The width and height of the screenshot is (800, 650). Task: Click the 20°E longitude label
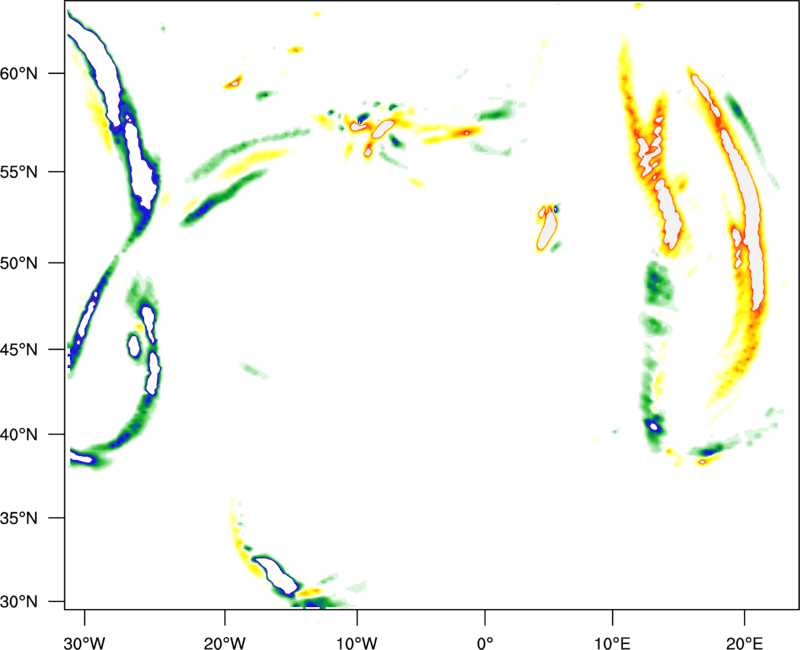744,643
